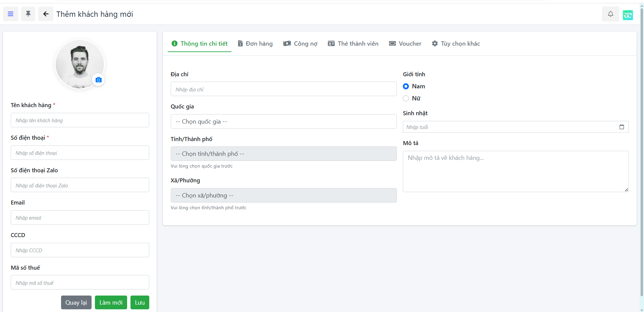Click the green user account logo
The image size is (644, 312).
[628, 15]
